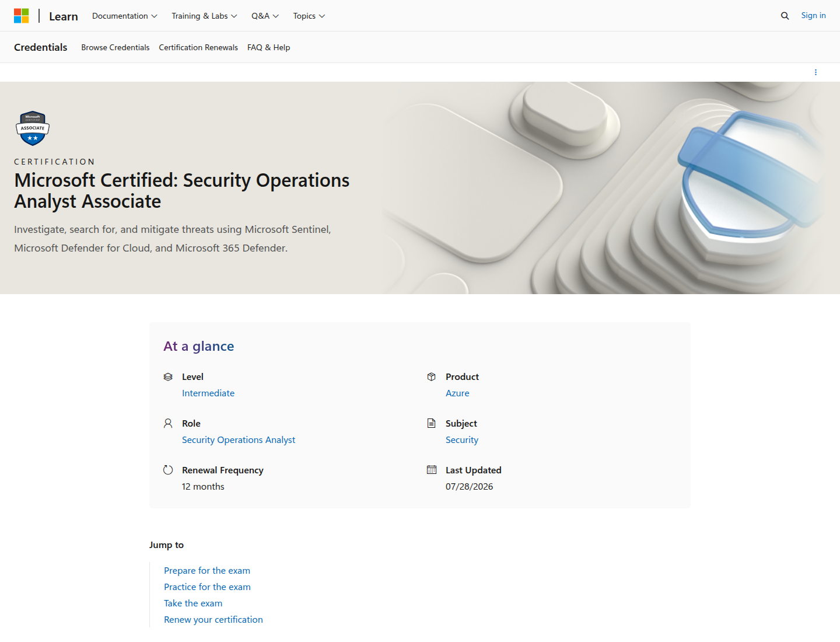840x642 pixels.
Task: Click the At a glance heading
Action: [x=199, y=346]
